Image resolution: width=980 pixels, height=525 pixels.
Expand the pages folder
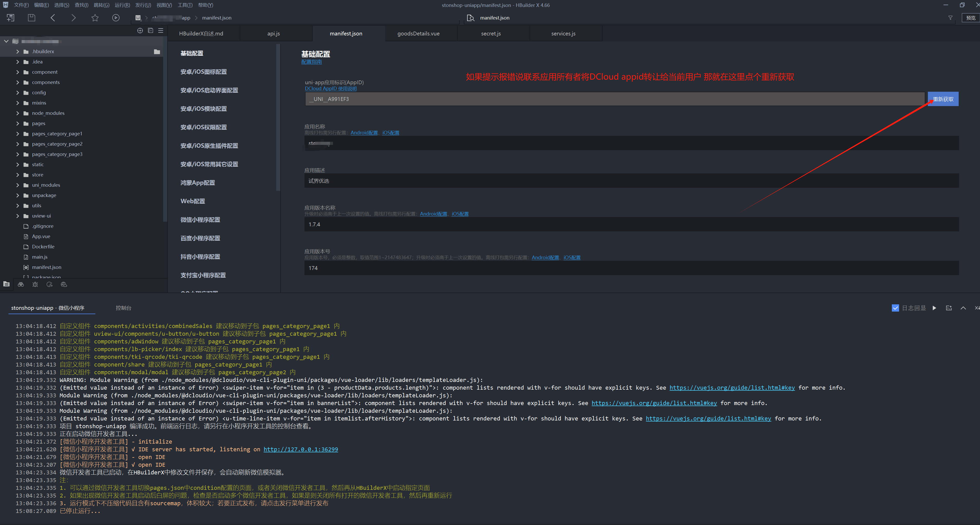pyautogui.click(x=17, y=124)
